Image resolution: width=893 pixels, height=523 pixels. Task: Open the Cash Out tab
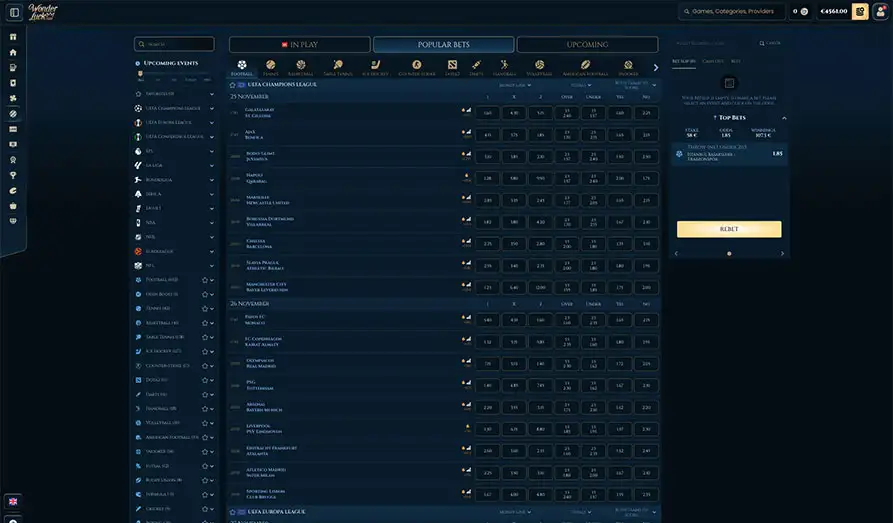click(x=713, y=61)
